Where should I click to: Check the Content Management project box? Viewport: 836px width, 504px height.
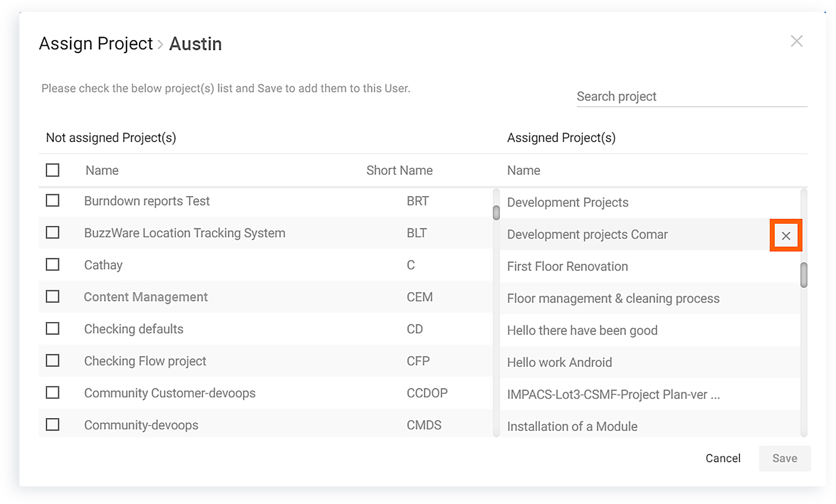pyautogui.click(x=52, y=297)
